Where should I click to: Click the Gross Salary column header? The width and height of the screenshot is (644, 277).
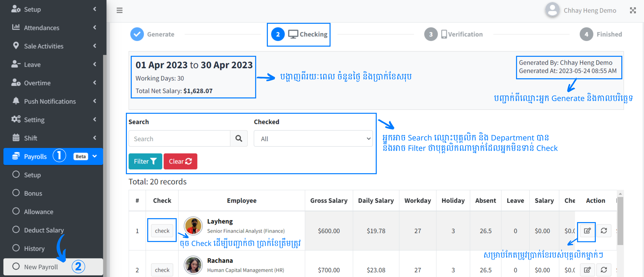[x=329, y=200]
